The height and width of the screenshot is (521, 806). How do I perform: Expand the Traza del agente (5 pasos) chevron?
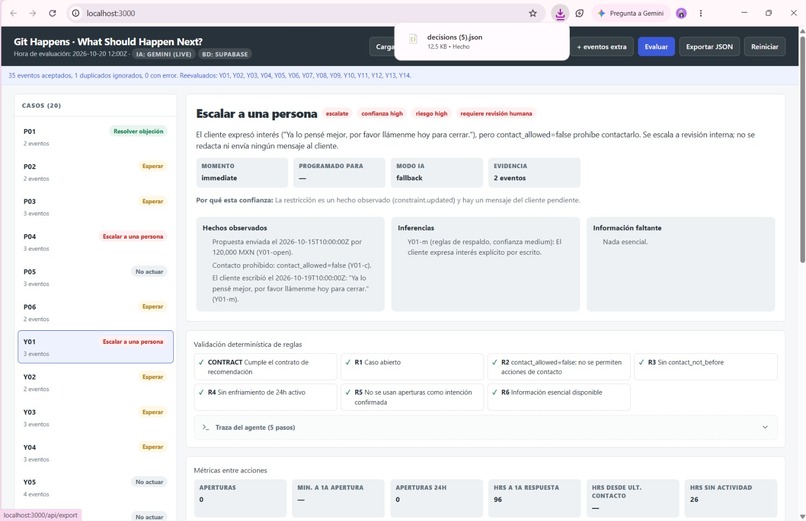[x=765, y=427]
